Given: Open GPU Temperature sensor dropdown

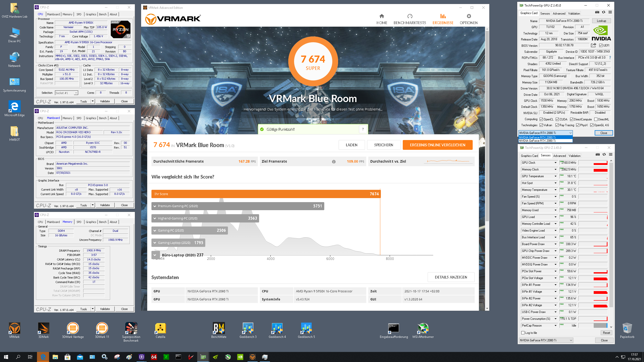Looking at the screenshot, I should click(x=555, y=176).
